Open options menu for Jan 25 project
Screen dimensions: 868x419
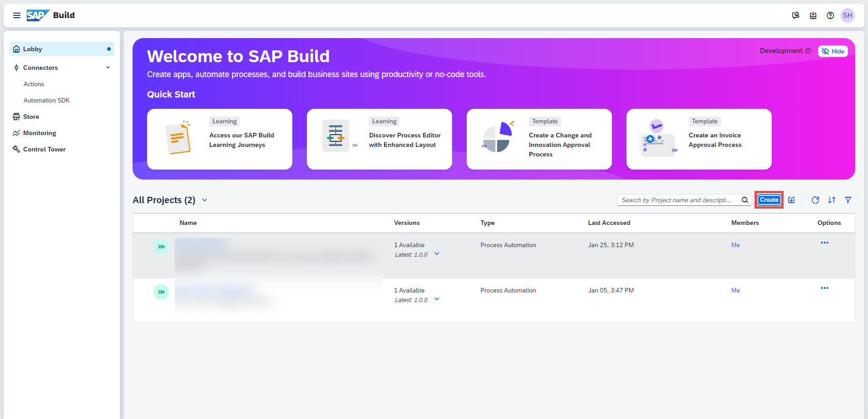tap(825, 243)
